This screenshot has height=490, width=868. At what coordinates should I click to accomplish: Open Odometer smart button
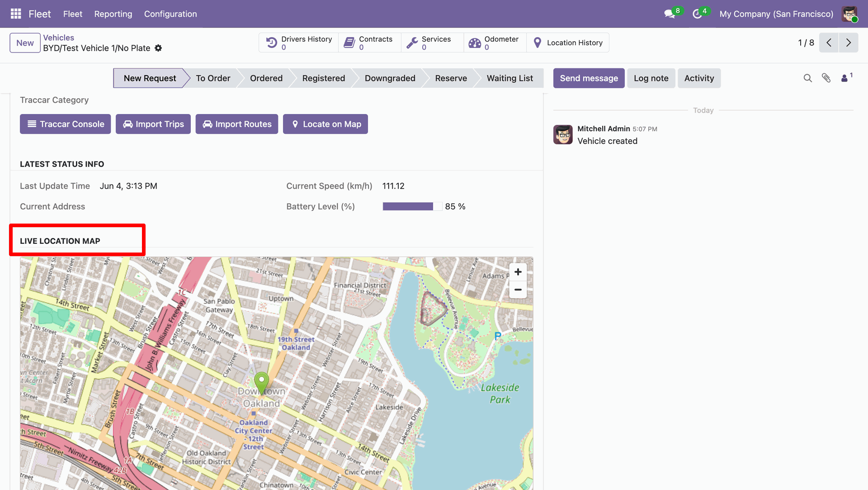pyautogui.click(x=495, y=43)
